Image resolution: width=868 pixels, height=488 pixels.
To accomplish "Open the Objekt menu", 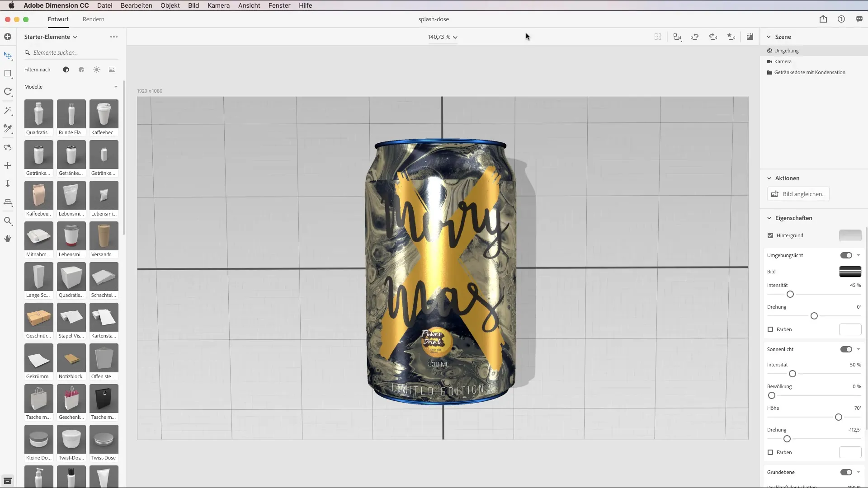I will [170, 5].
